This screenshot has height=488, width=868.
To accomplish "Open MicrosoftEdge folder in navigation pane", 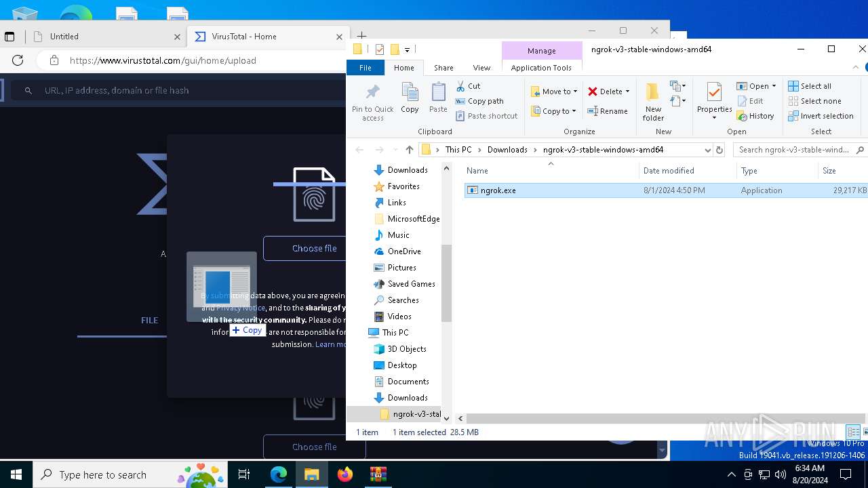I will pos(407,219).
